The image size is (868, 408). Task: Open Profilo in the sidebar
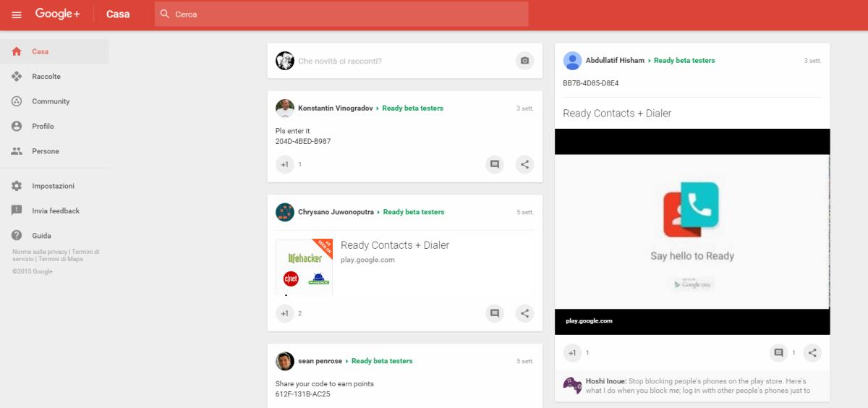[54, 126]
